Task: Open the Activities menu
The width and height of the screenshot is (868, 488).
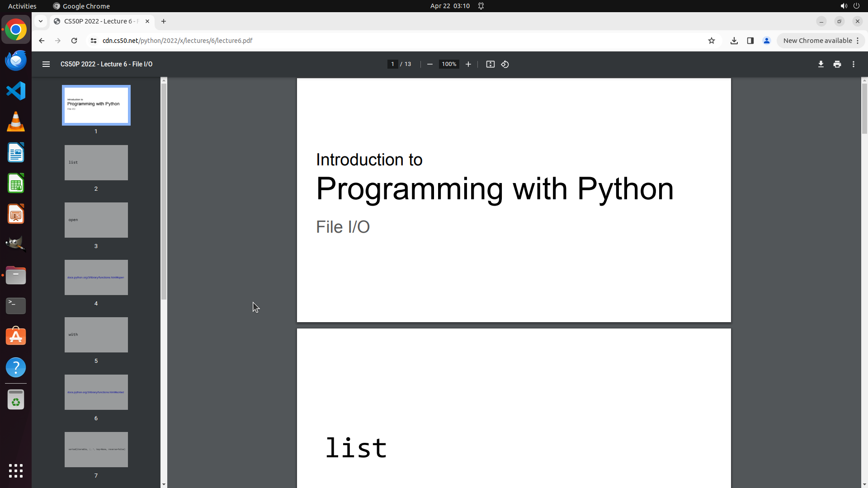Action: pyautogui.click(x=22, y=6)
